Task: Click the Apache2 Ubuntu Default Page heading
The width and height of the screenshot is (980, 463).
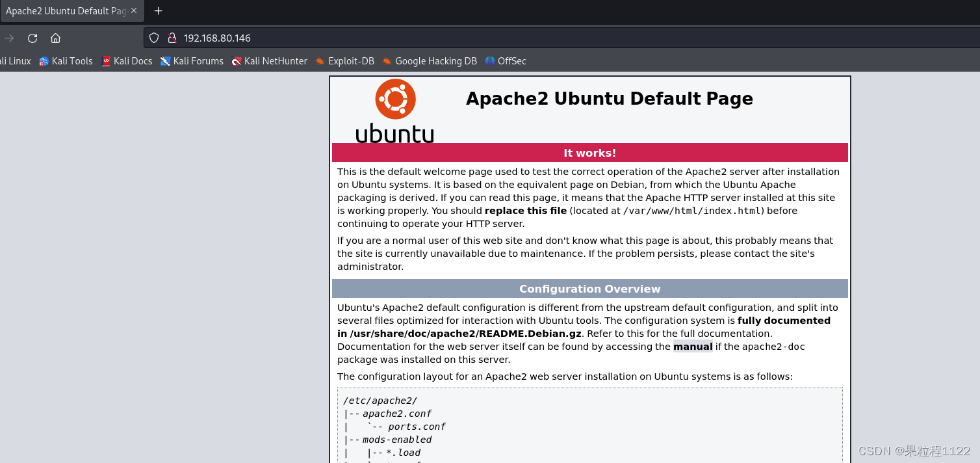Action: point(610,98)
